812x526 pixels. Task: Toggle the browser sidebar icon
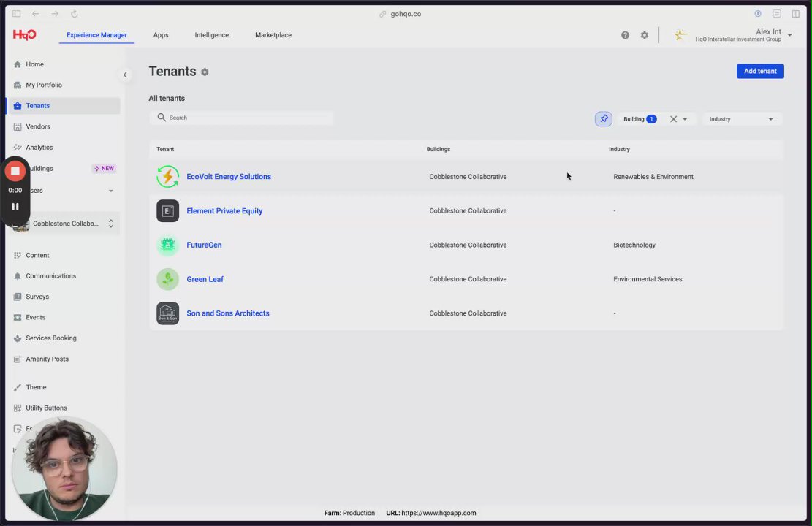[17, 14]
